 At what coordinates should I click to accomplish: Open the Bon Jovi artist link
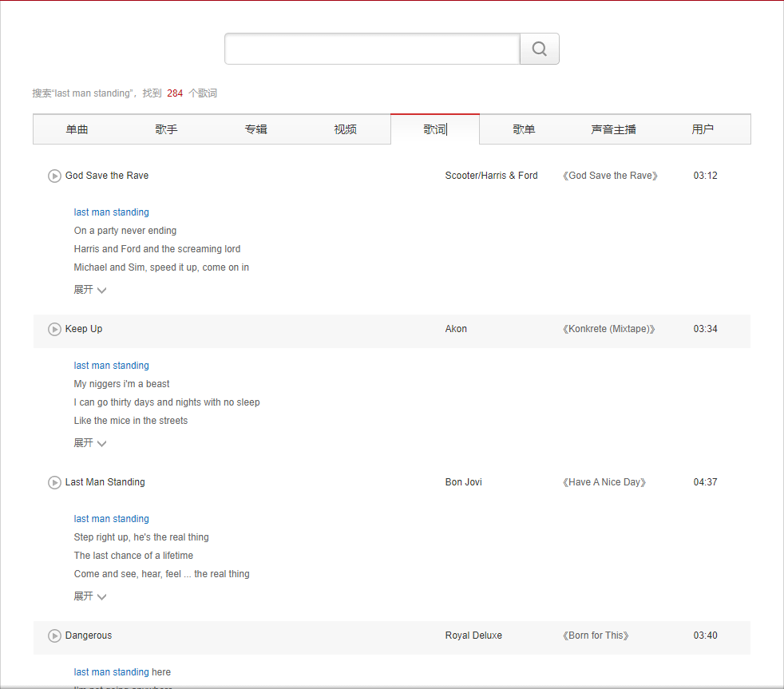[x=463, y=482]
